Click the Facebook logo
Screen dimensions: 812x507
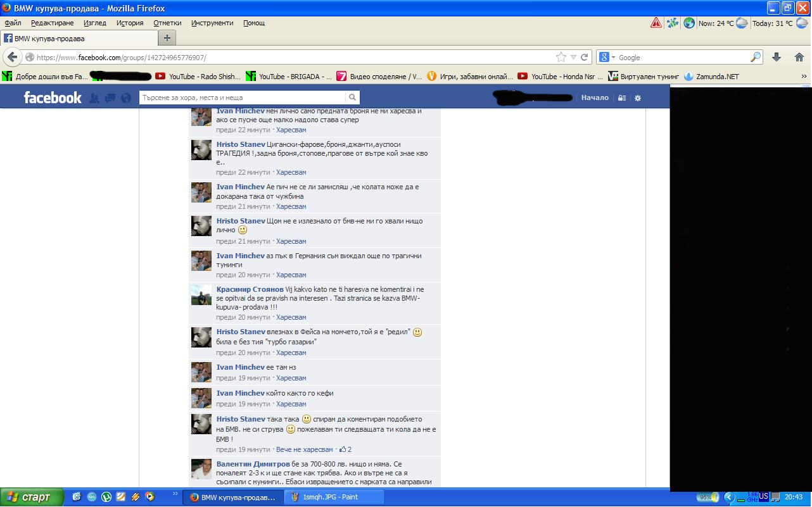pyautogui.click(x=53, y=97)
